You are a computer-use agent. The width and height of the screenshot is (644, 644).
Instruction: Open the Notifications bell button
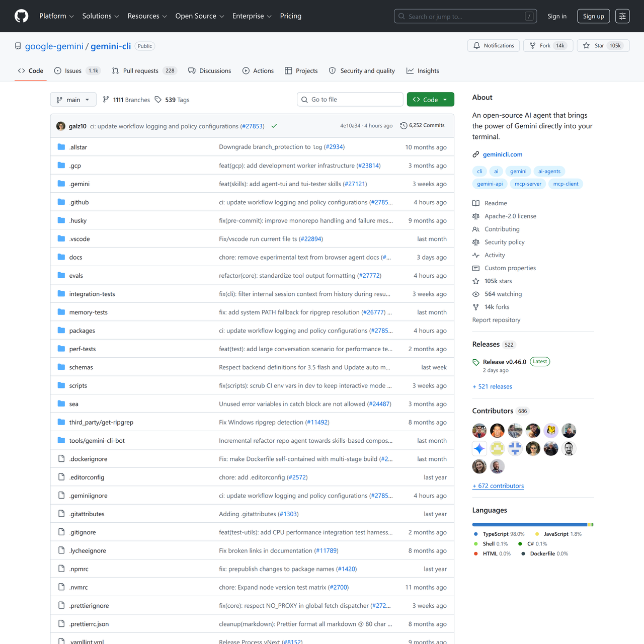tap(494, 46)
